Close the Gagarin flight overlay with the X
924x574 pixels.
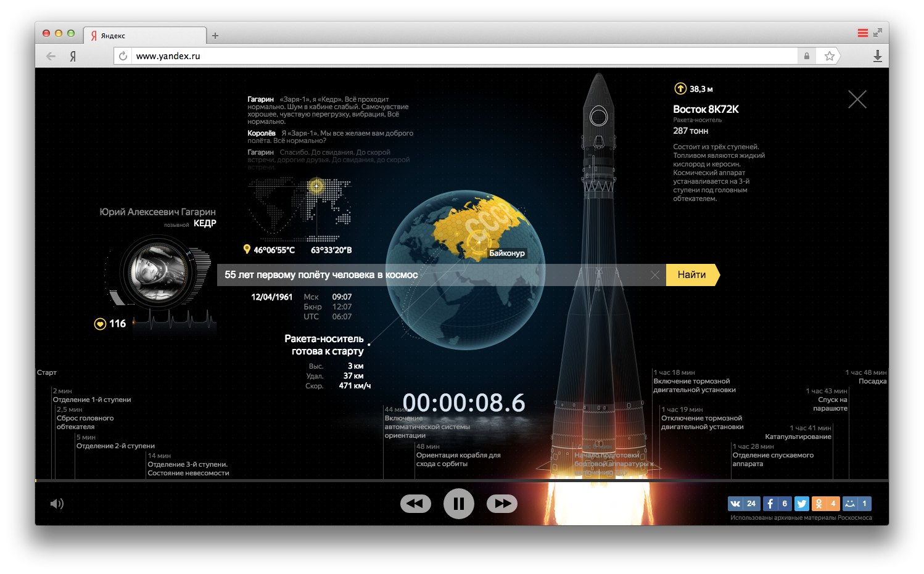tap(857, 99)
